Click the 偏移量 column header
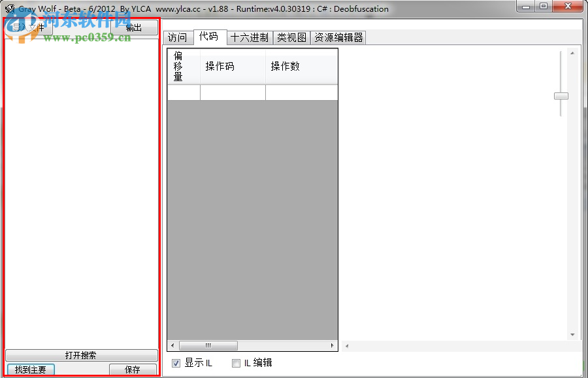588x378 pixels. [x=184, y=66]
